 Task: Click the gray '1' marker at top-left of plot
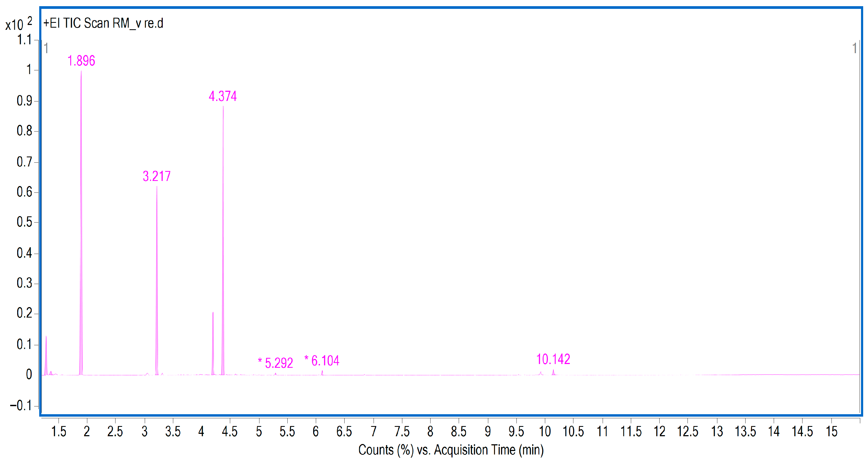click(x=46, y=48)
